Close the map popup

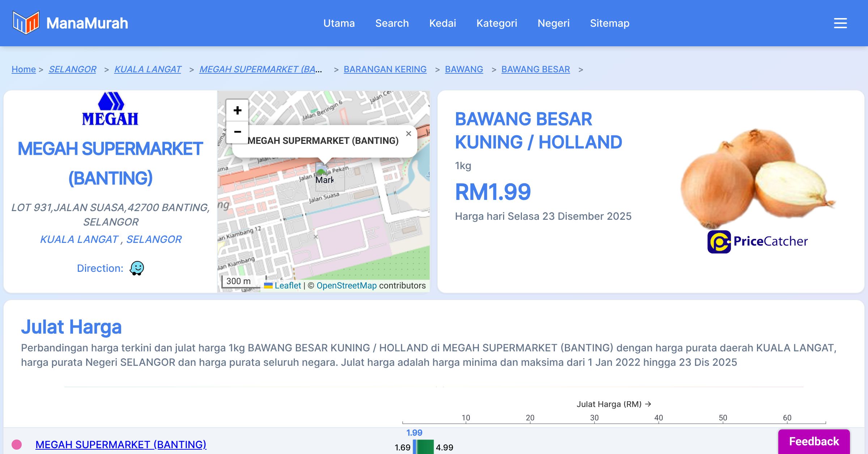pyautogui.click(x=409, y=134)
